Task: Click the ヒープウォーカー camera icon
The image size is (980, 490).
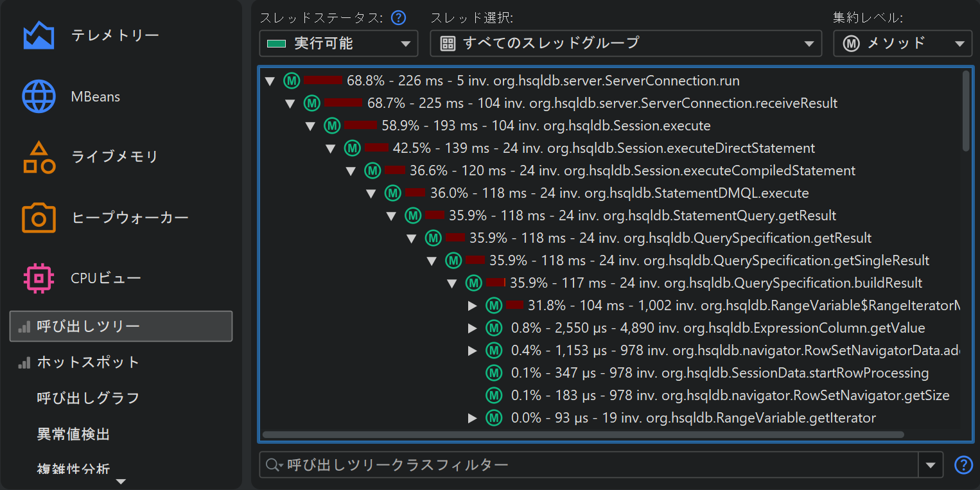Action: pos(39,218)
